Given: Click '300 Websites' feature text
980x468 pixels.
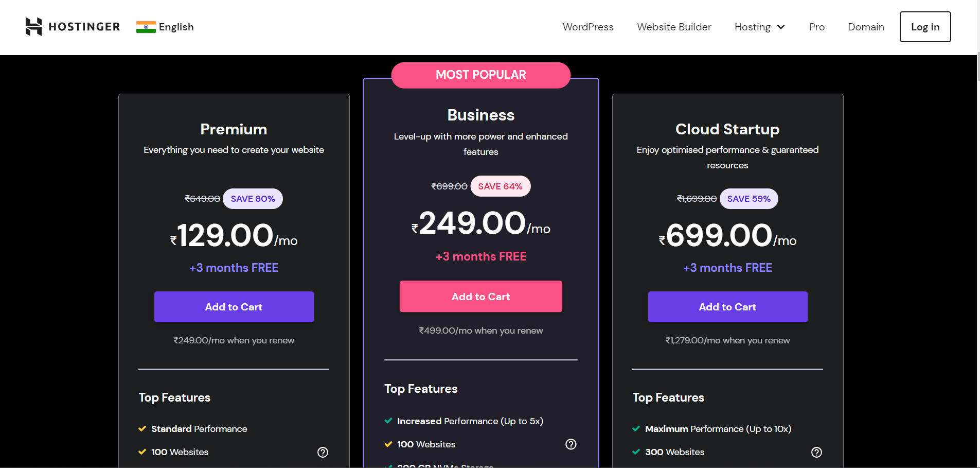Looking at the screenshot, I should click(674, 452).
